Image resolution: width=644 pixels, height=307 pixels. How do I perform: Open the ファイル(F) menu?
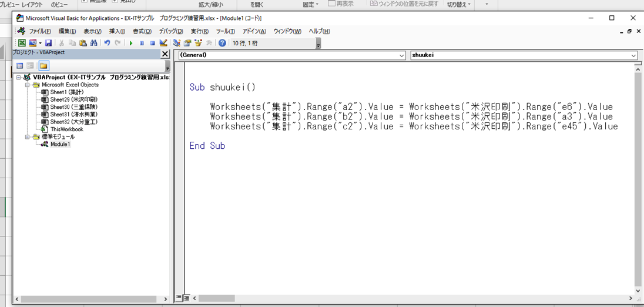click(x=40, y=31)
